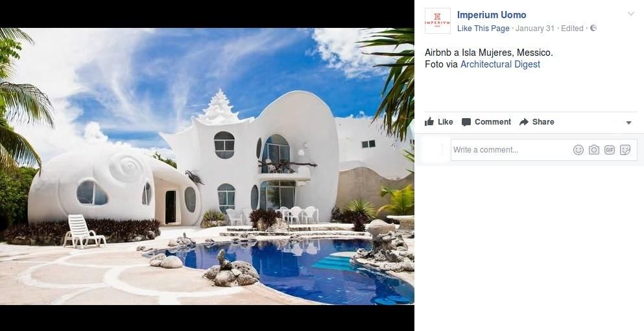
Task: Open the sticker picker icon
Action: pos(625,150)
